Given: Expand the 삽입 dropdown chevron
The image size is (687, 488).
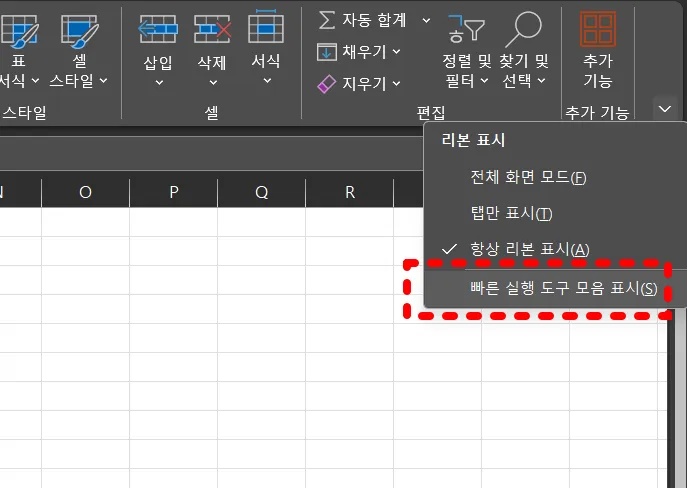Looking at the screenshot, I should click(159, 82).
